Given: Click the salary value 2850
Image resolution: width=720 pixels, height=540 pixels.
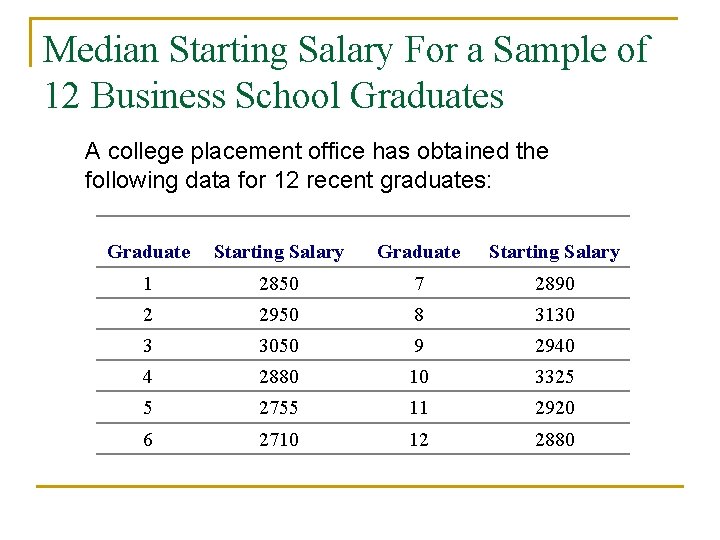Looking at the screenshot, I should point(278,284).
